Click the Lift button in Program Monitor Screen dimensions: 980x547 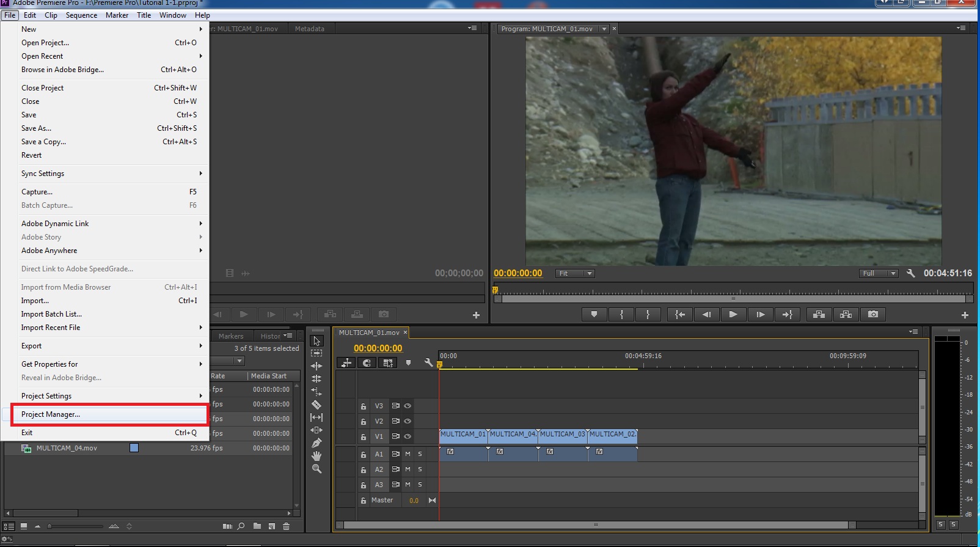pyautogui.click(x=819, y=314)
